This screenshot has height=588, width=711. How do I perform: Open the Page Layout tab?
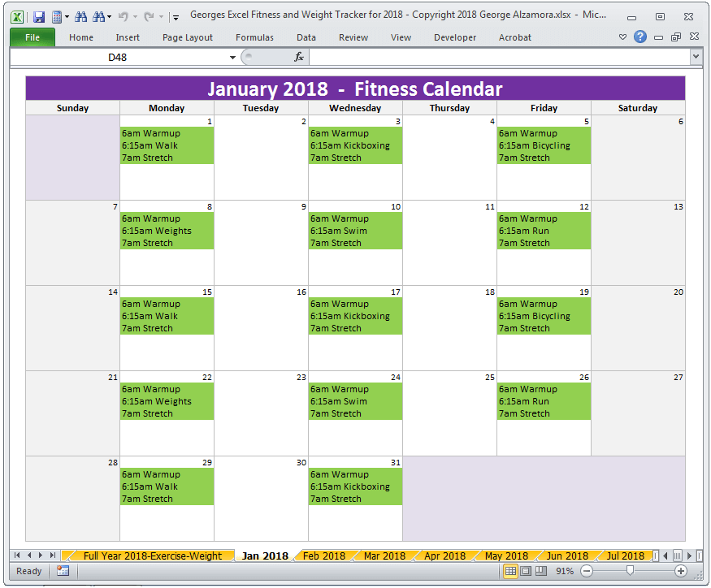click(x=187, y=37)
